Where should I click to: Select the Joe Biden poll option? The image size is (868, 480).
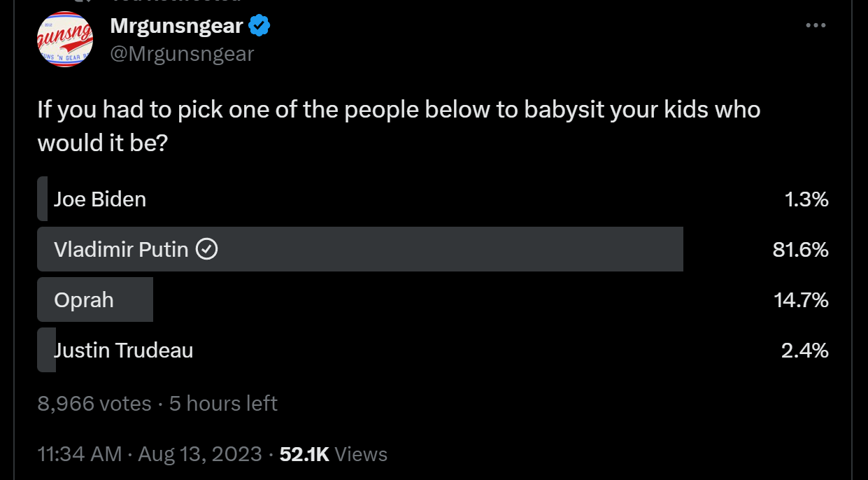[100, 199]
